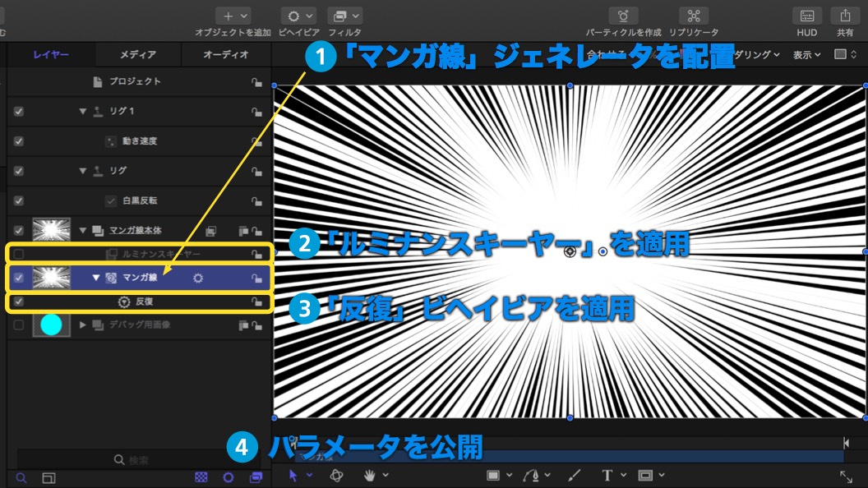
Task: Select the ルミナンスキーヤー filter row
Action: coord(139,254)
